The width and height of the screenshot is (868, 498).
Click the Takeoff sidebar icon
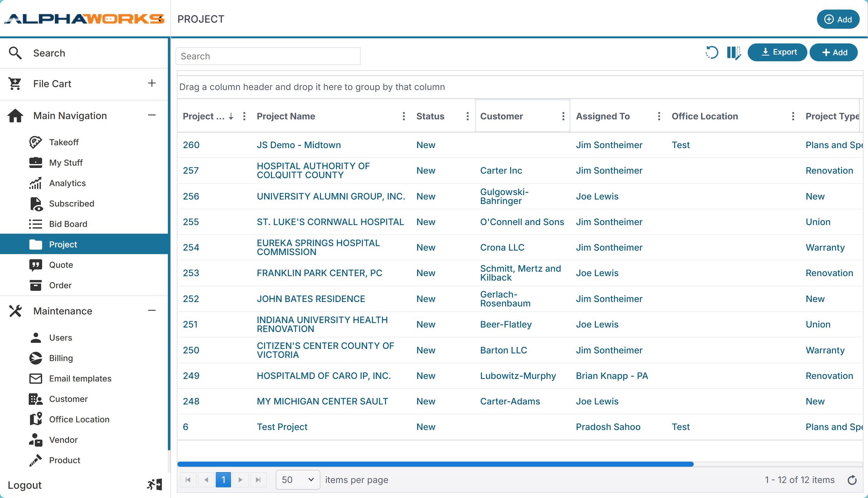click(35, 142)
